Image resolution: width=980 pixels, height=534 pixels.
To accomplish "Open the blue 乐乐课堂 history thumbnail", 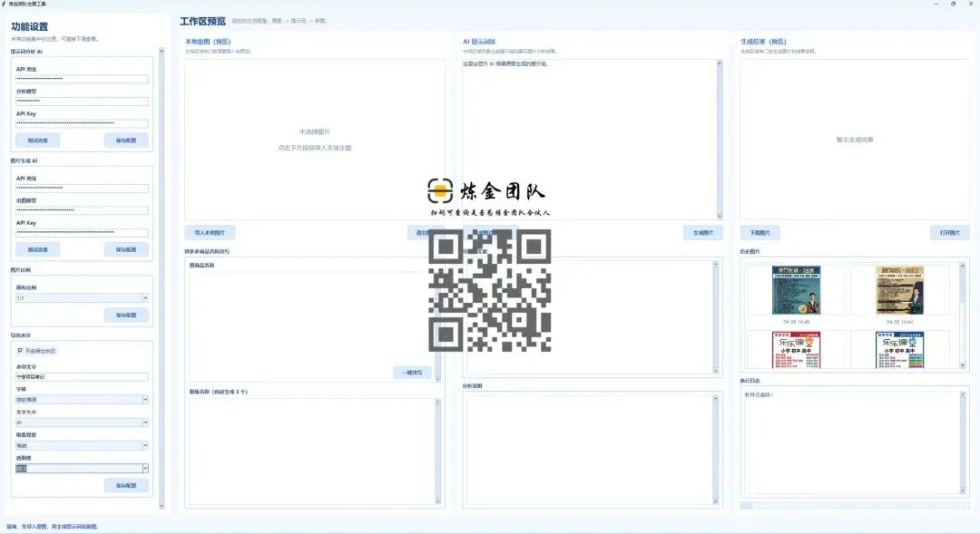I will [x=899, y=350].
